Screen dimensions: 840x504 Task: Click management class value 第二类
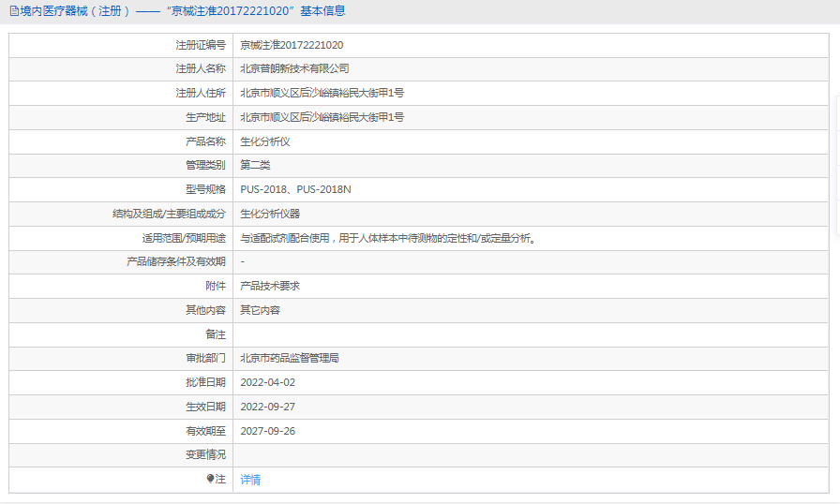click(255, 165)
